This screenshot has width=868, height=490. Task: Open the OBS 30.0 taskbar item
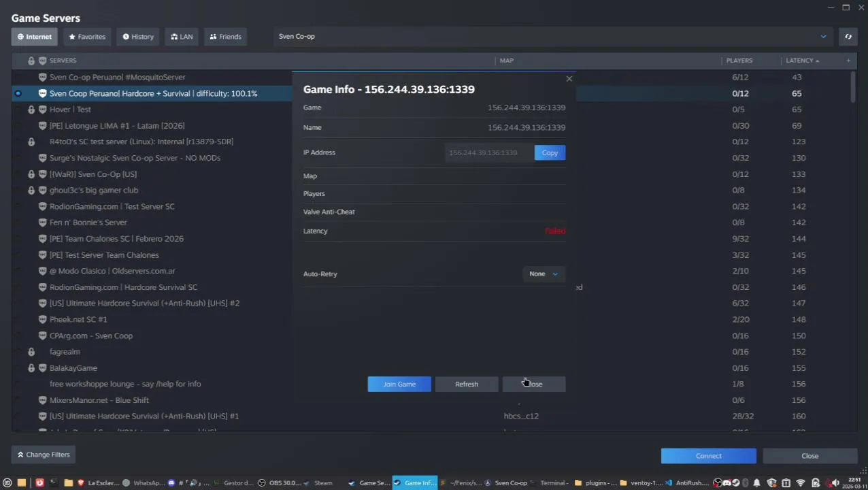pos(278,483)
